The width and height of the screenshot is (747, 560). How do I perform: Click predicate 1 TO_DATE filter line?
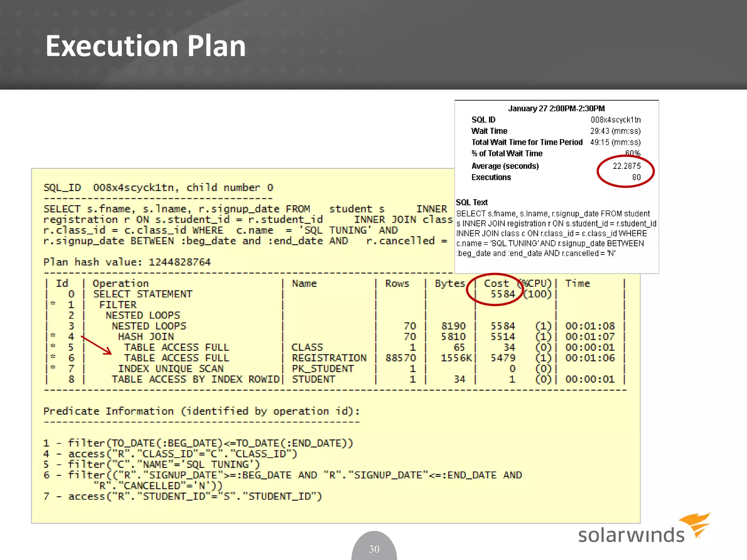point(198,443)
